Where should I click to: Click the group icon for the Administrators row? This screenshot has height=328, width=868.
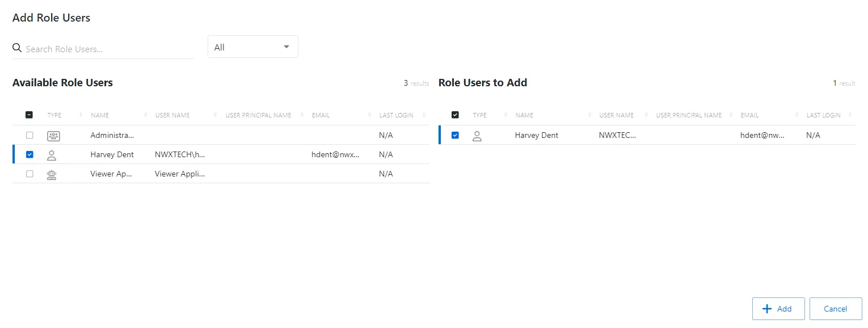[53, 136]
